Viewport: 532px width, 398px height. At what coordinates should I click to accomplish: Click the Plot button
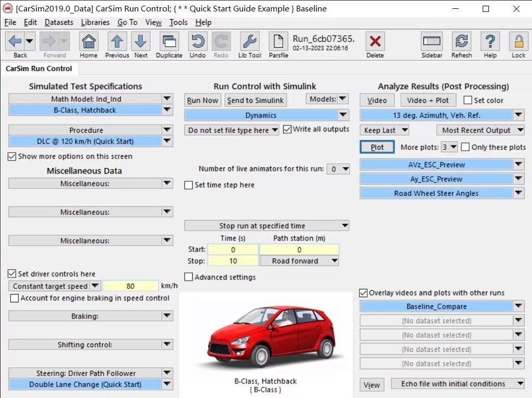click(377, 147)
